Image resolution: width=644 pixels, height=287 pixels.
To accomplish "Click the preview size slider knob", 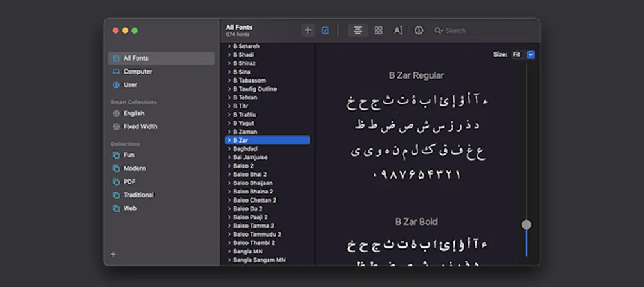I will coord(526,224).
